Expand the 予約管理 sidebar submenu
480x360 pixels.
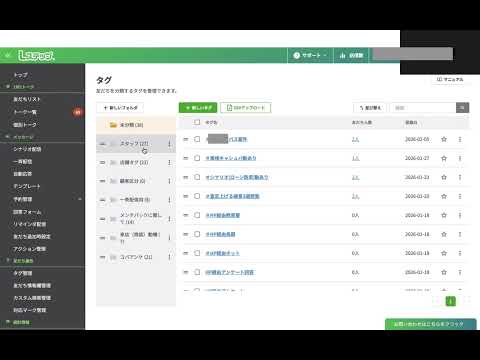80,199
